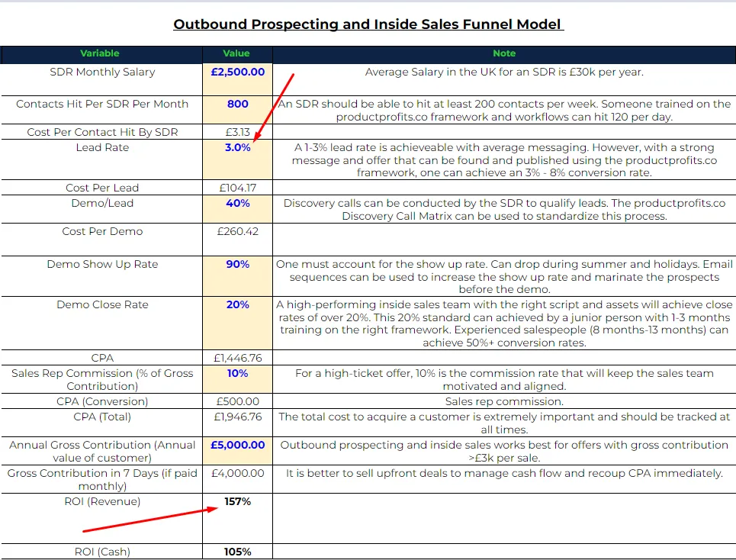Click the £260.42 cost per demo cell
Viewport: 736px width, 560px height.
(x=237, y=240)
